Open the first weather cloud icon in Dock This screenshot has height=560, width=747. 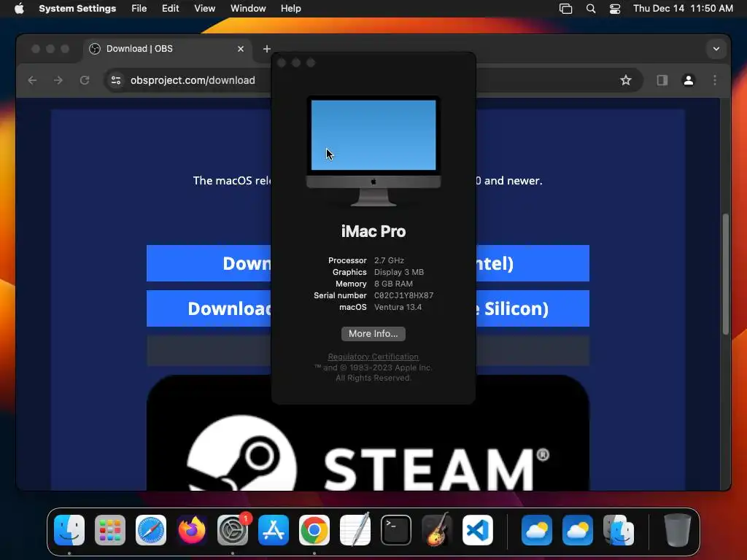click(537, 530)
